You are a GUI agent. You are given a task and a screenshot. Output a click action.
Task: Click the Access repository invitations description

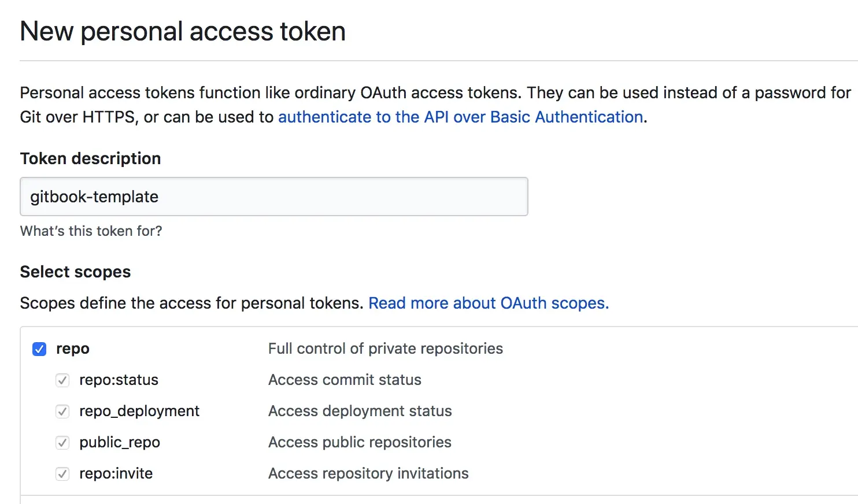pos(368,473)
